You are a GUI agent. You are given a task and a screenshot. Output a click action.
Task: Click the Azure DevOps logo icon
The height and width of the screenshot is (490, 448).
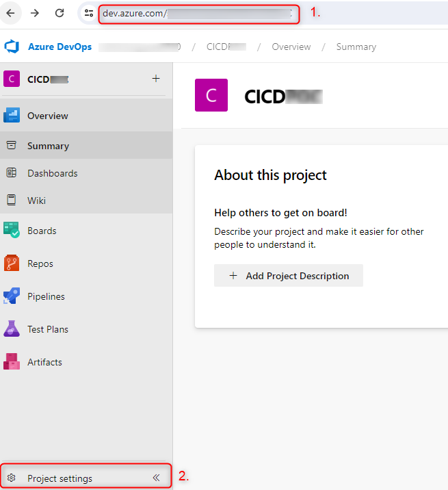pyautogui.click(x=12, y=47)
